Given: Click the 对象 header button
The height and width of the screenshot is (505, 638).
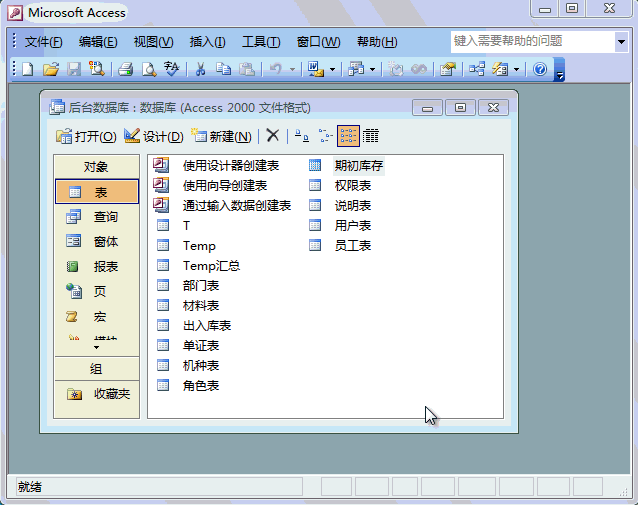Looking at the screenshot, I should tap(96, 166).
